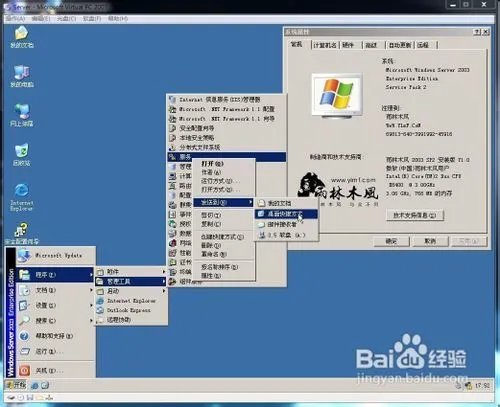Viewport: 500px width, 407px height.
Task: Click the 开始 Start button on the taskbar
Action: tap(16, 385)
